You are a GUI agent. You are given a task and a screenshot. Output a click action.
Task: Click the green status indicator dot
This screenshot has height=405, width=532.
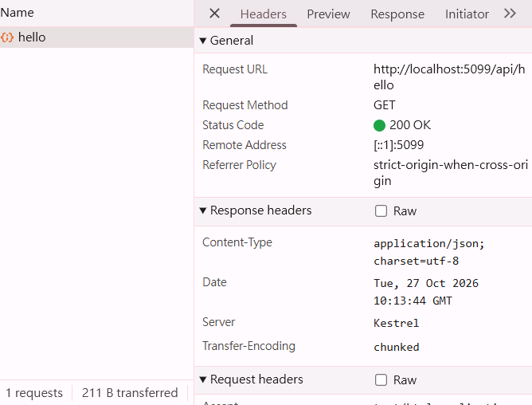(379, 125)
